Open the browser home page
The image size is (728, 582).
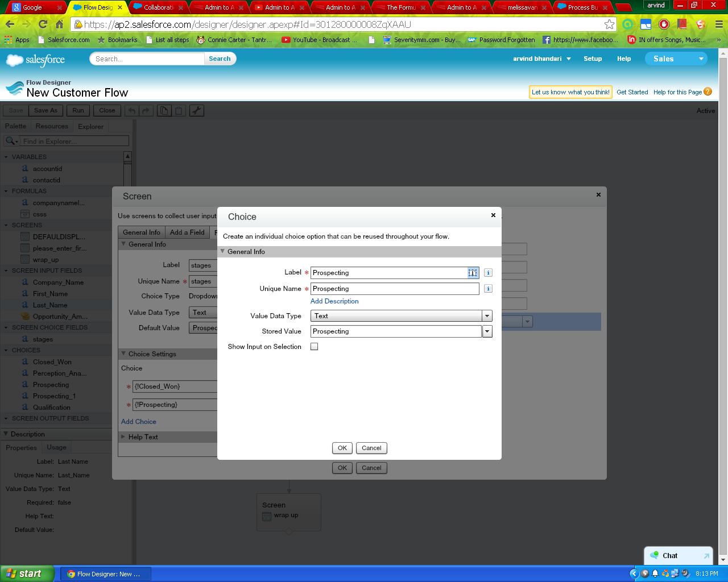point(59,24)
